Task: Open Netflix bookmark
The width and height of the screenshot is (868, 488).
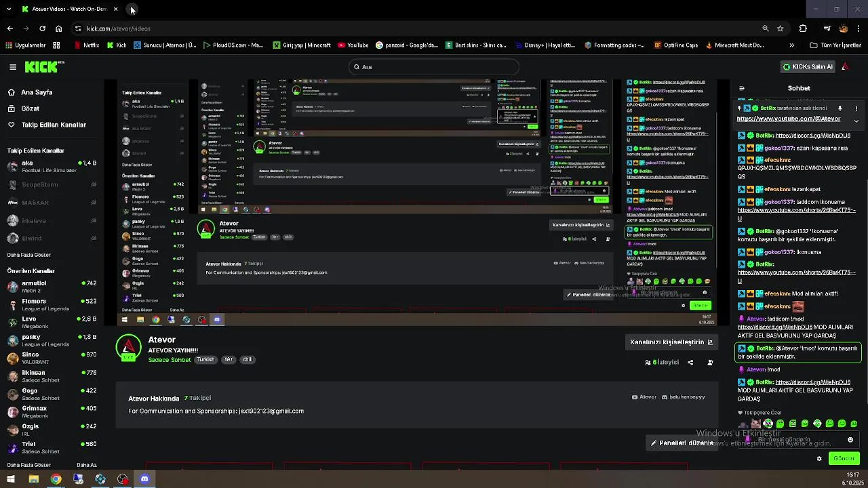Action: click(x=86, y=45)
